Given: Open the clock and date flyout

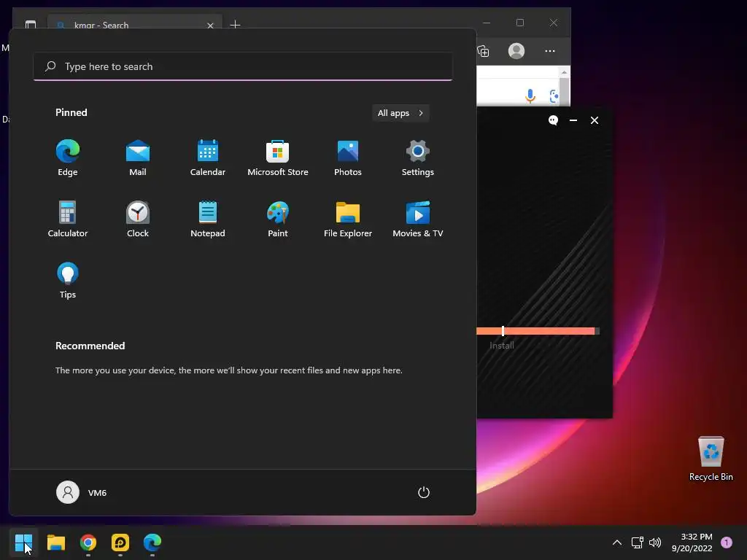Looking at the screenshot, I should [x=692, y=542].
